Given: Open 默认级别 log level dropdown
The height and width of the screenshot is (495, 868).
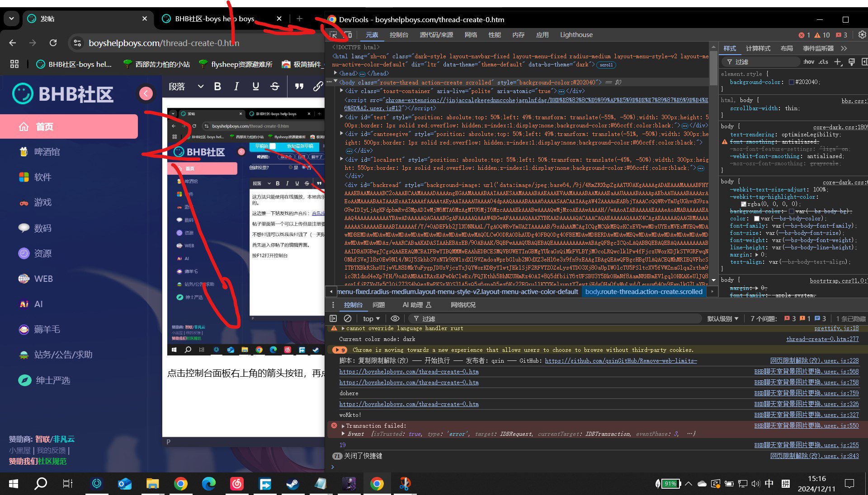Looking at the screenshot, I should 723,318.
